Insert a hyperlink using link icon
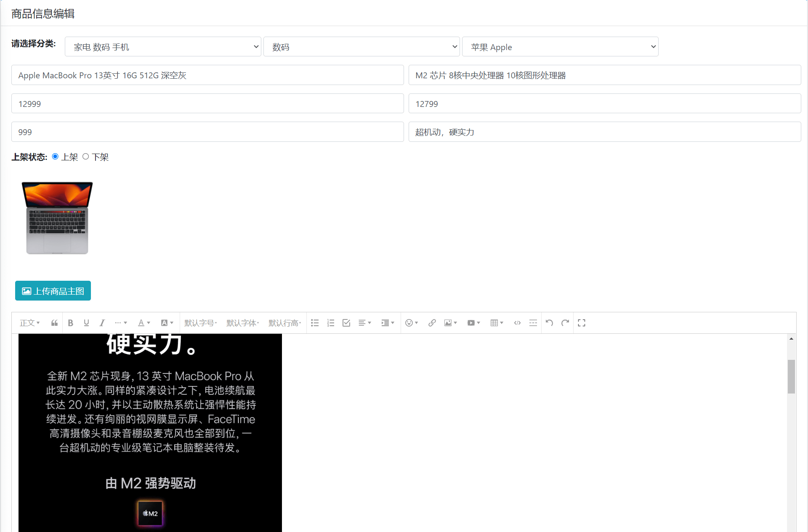Screen dimensions: 808x532 tap(432, 323)
